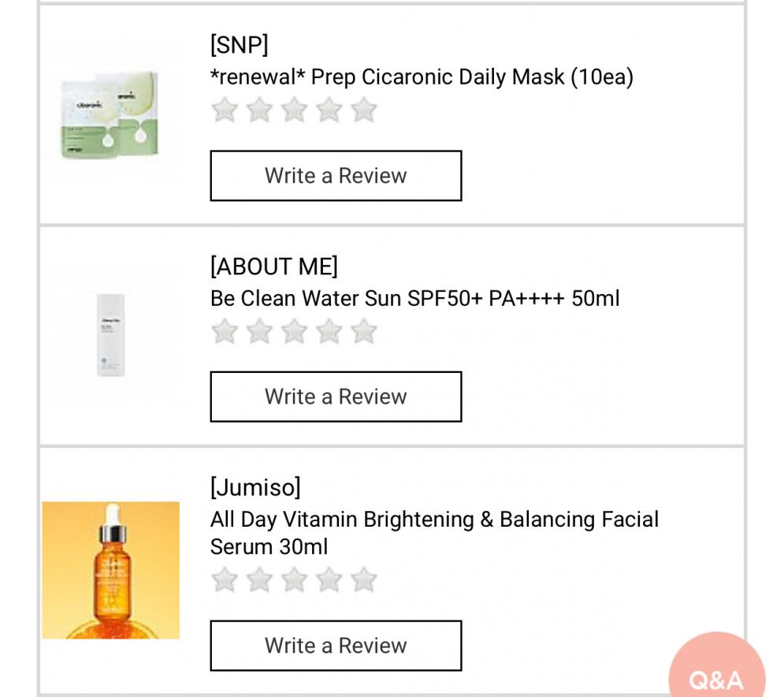Write a Review for SNP Daily Mask

point(336,176)
